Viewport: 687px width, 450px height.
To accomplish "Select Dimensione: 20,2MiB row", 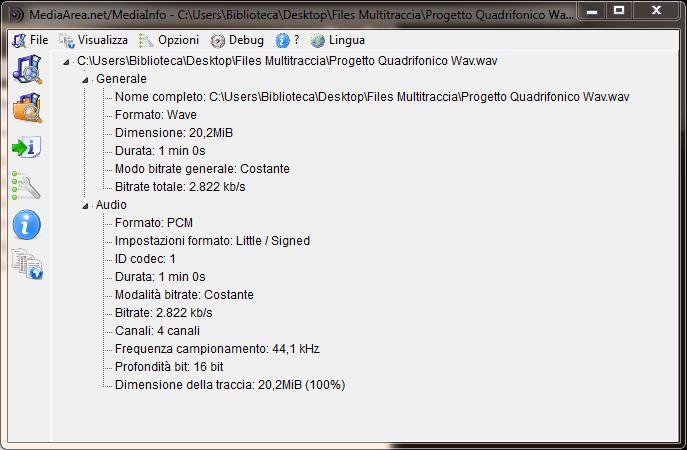I will pos(174,133).
